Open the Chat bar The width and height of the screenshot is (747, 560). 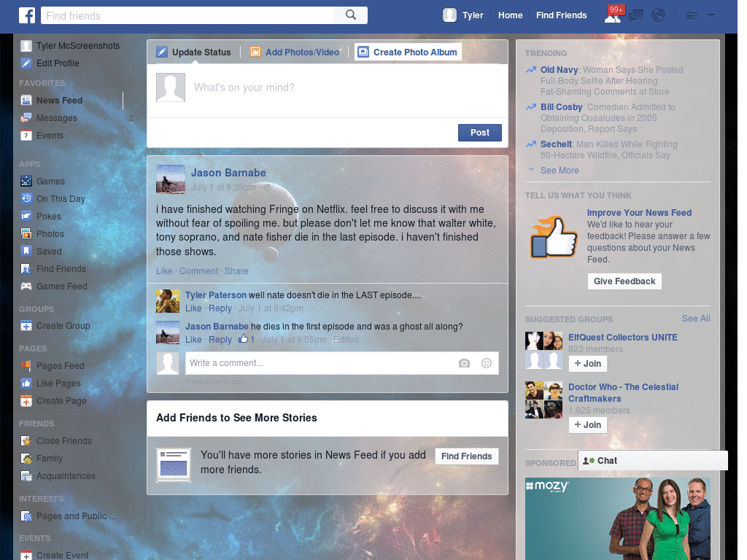click(653, 461)
